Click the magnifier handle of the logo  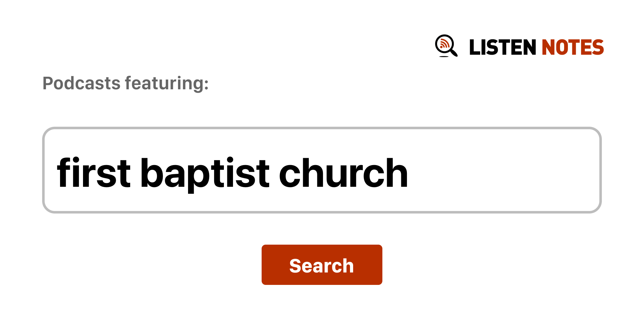coord(454,53)
